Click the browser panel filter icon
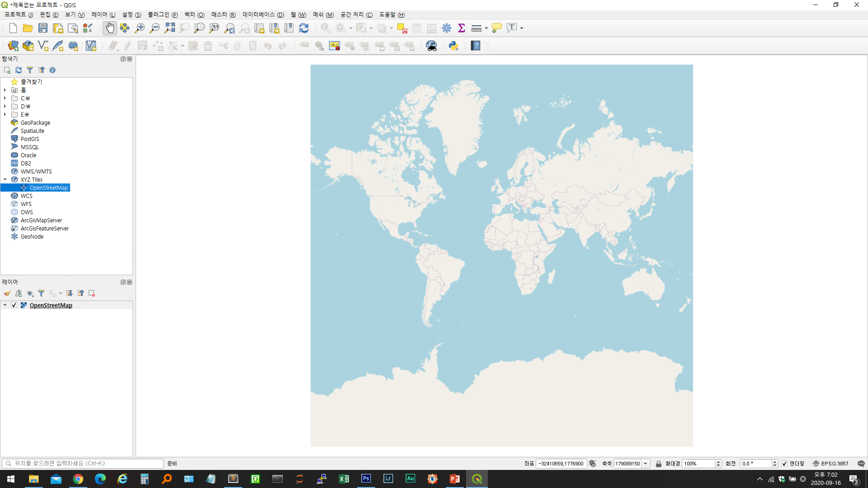 coord(30,70)
